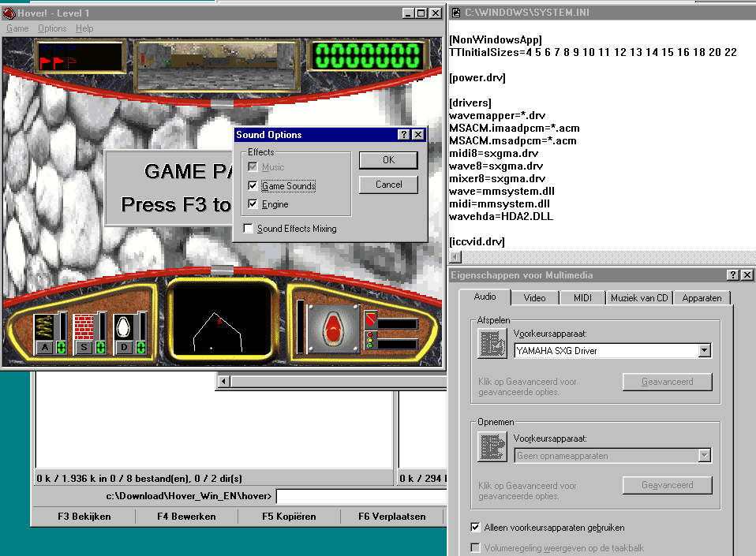Click the black bar next to shield icon
This screenshot has height=556, width=756.
pyautogui.click(x=397, y=324)
